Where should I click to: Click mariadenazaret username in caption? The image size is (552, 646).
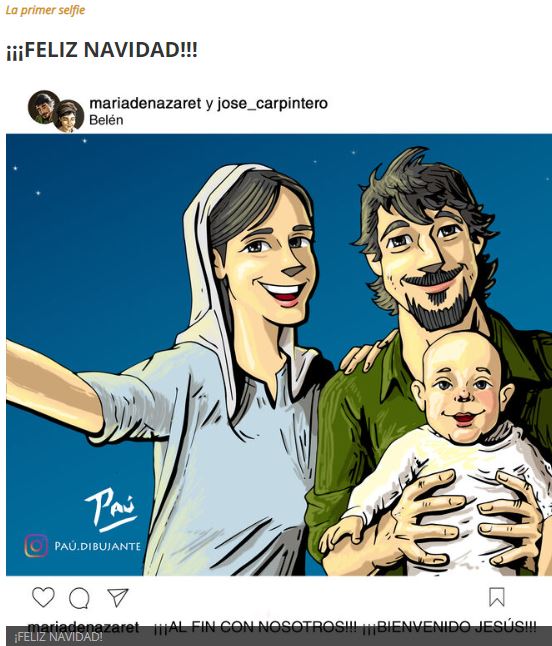[83, 627]
